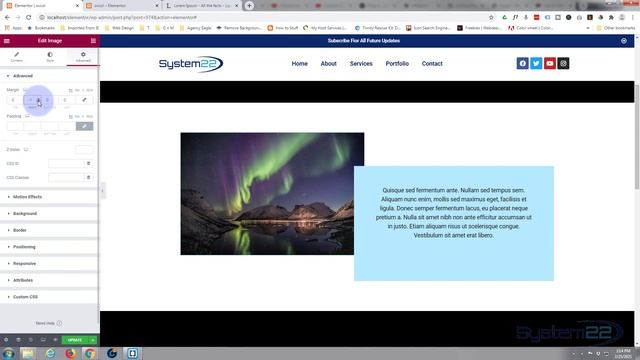
Task: Expand the Motion Effects section
Action: pyautogui.click(x=49, y=197)
